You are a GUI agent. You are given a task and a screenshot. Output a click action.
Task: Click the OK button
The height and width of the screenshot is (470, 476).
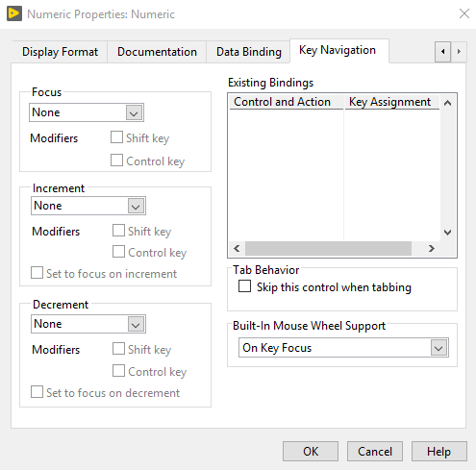(x=311, y=452)
